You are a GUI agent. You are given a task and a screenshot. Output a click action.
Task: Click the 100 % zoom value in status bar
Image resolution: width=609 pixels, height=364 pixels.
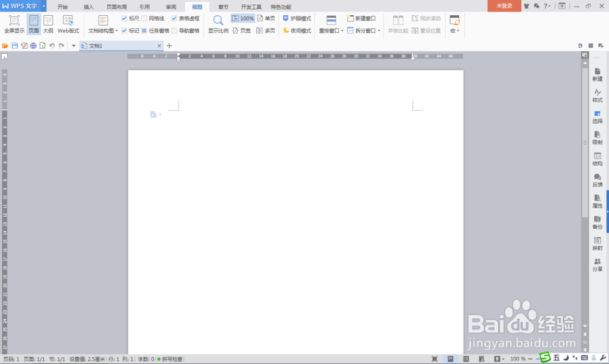coord(518,359)
